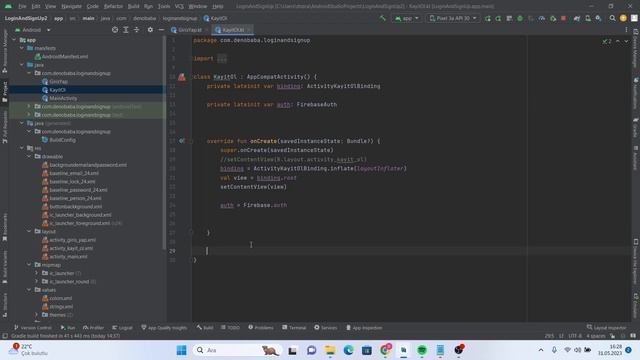Open the Refactor menu
Screen dimensions: 640x360
point(113,7)
